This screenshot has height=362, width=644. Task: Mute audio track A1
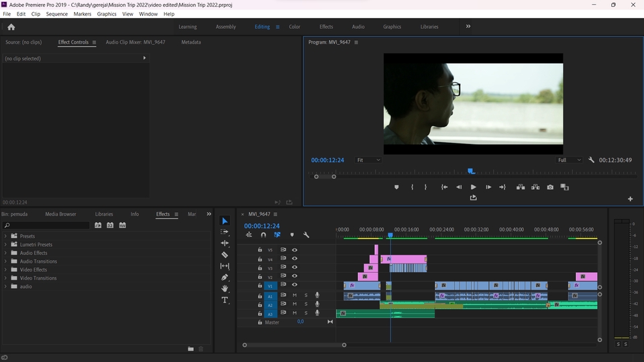click(x=294, y=295)
